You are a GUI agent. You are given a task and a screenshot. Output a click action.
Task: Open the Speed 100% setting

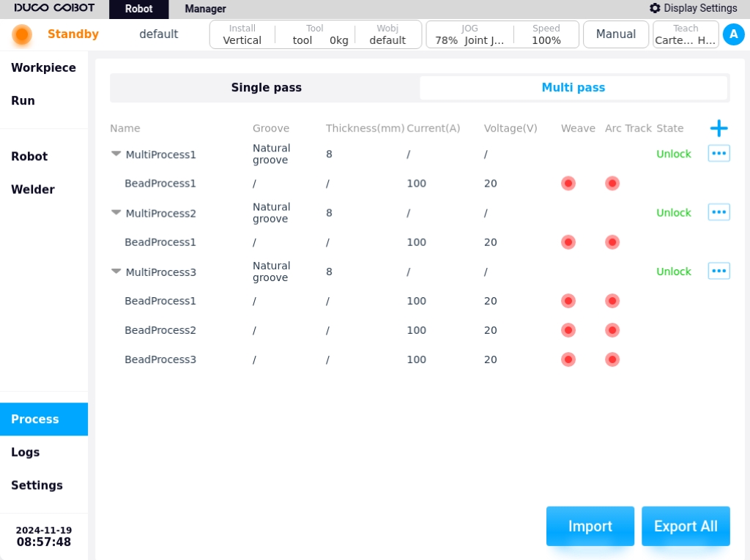(x=546, y=34)
